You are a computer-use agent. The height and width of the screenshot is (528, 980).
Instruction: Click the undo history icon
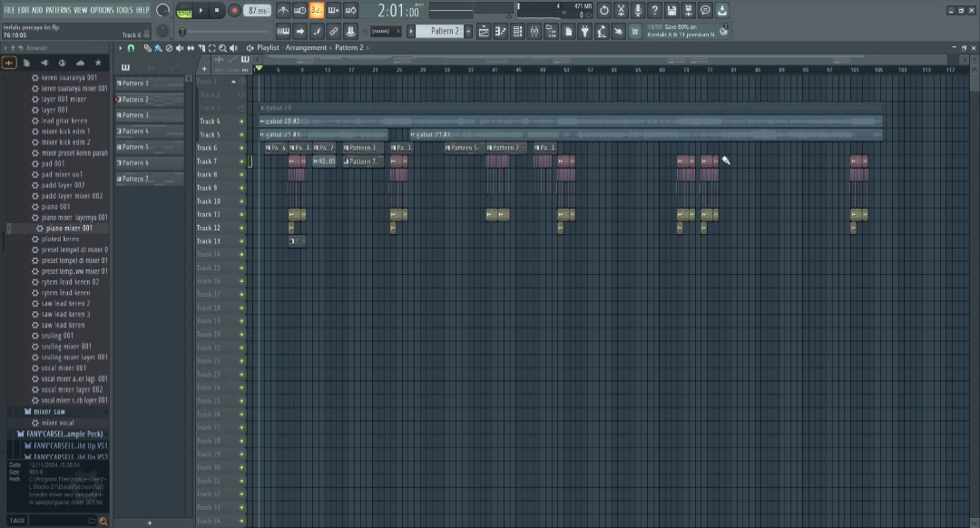click(603, 10)
